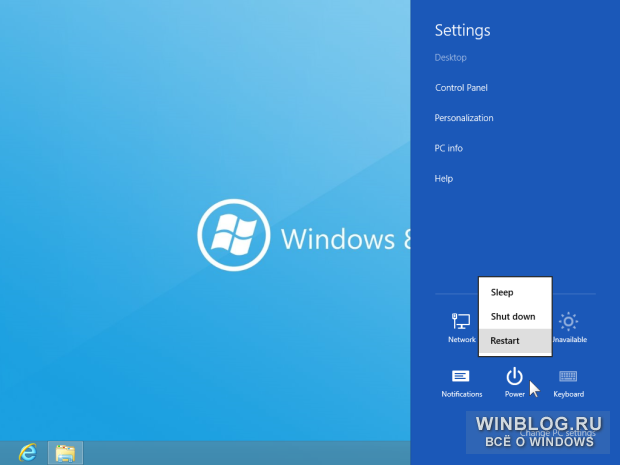Open Help from Settings
The image size is (620, 465).
pos(444,179)
